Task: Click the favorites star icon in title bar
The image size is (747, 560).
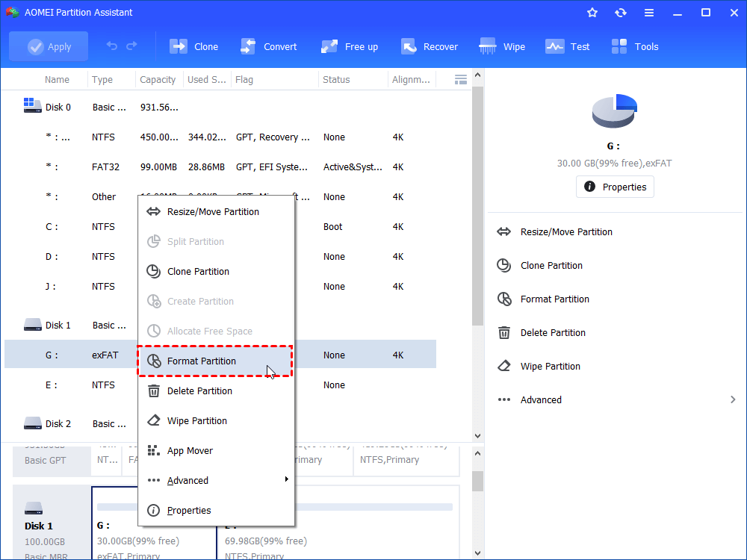Action: (x=592, y=13)
